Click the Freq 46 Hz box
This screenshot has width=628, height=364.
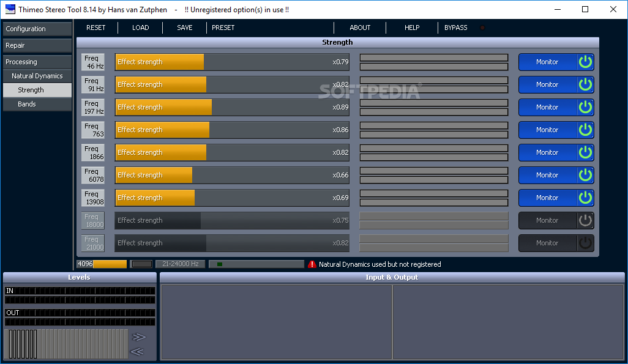(x=93, y=62)
